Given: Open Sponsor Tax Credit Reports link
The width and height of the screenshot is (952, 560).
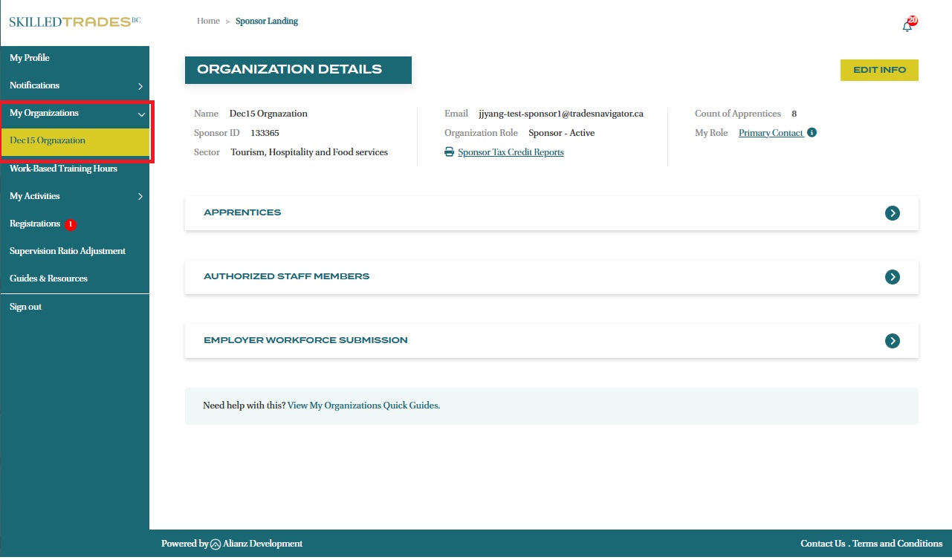Looking at the screenshot, I should 511,152.
